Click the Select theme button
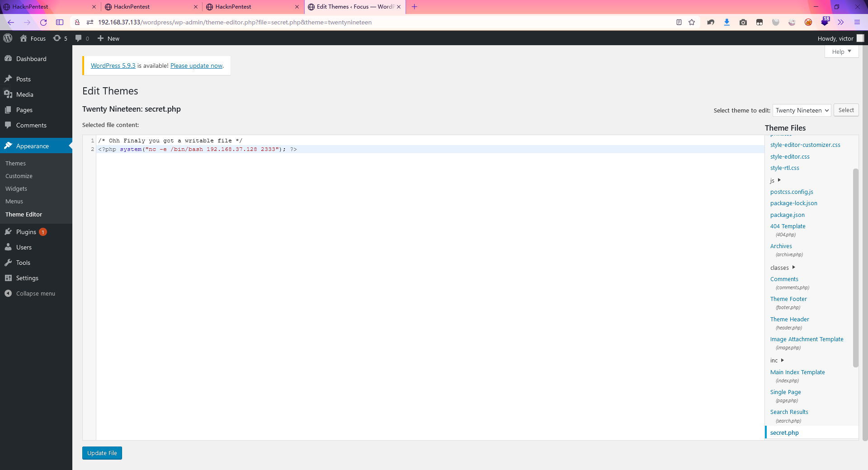 pos(846,110)
